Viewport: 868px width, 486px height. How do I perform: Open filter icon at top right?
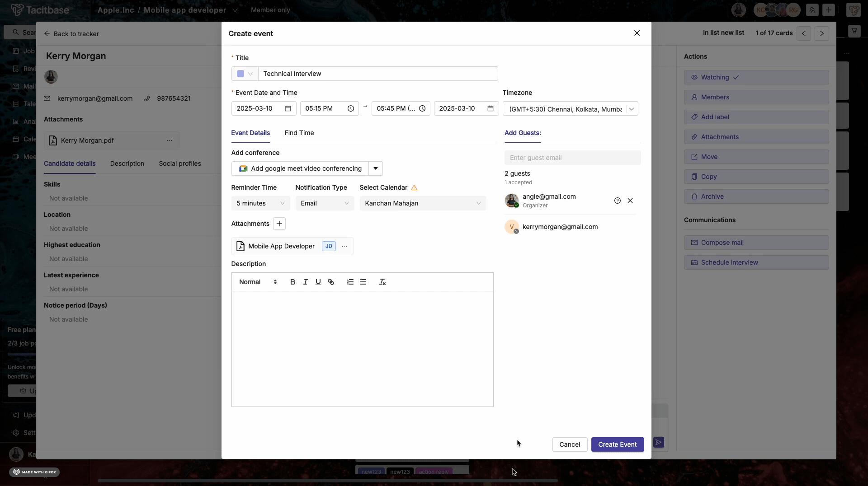(x=854, y=31)
